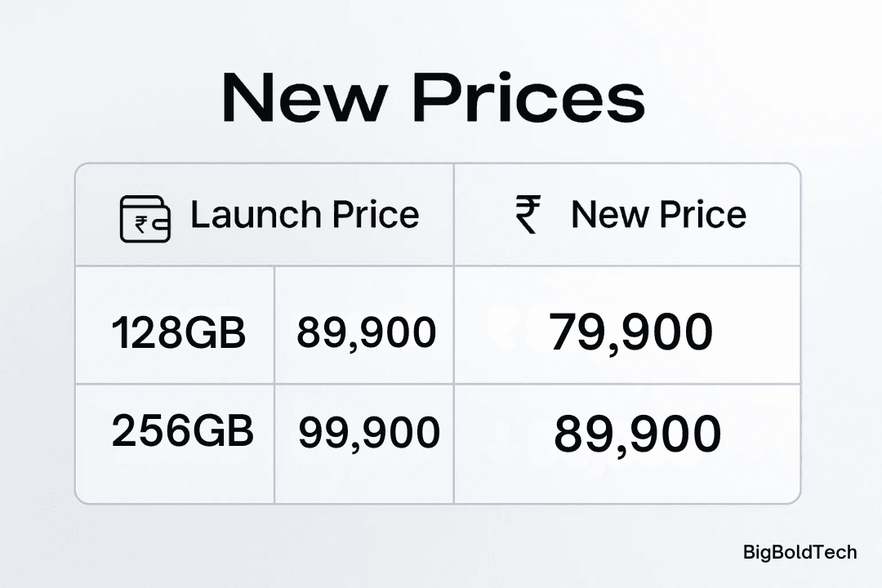The width and height of the screenshot is (882, 588).
Task: Click the 89,900 new price for 256GB
Action: (x=637, y=434)
